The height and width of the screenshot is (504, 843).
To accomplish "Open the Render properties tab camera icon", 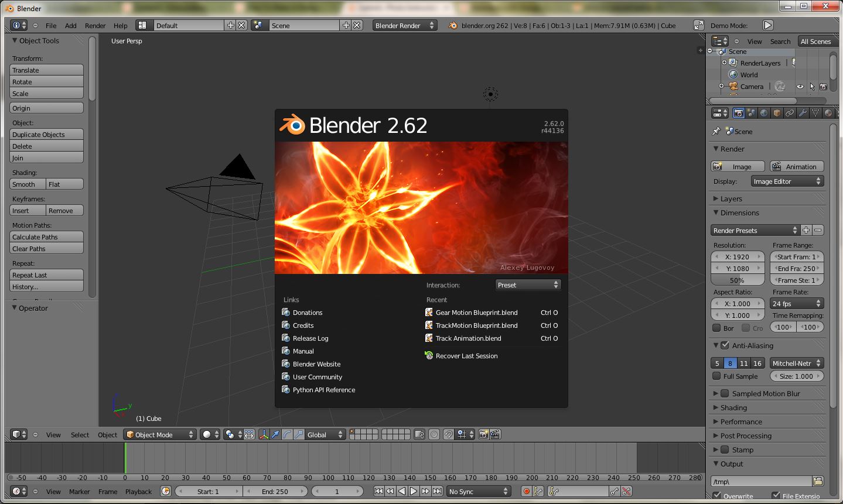I will coord(739,113).
